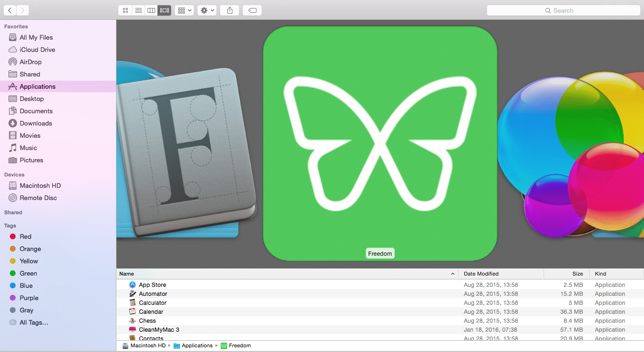Select the Freedom butterfly cover icon
The height and width of the screenshot is (352, 644).
(x=380, y=143)
